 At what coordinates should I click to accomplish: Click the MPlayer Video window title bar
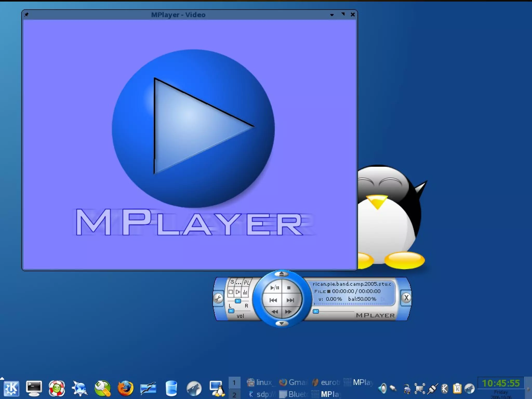click(178, 15)
